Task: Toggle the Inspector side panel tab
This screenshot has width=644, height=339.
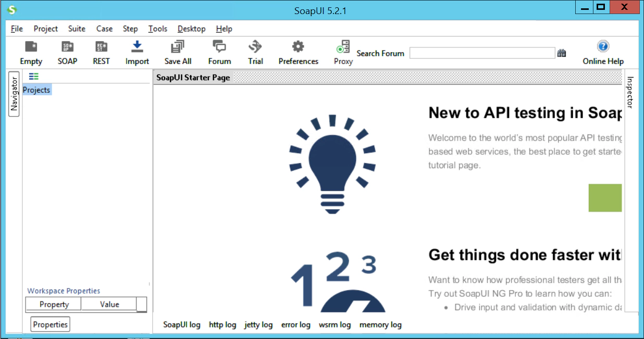Action: (x=629, y=92)
